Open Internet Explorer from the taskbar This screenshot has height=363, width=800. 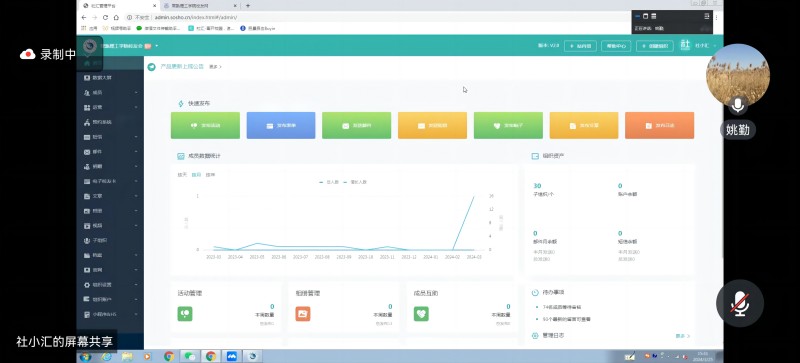click(106, 356)
